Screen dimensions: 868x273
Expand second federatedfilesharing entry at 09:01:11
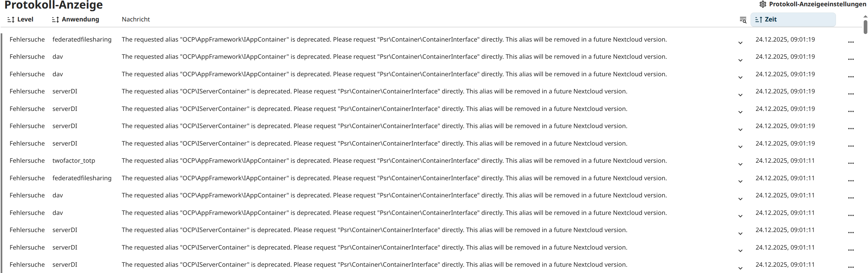coord(740,181)
